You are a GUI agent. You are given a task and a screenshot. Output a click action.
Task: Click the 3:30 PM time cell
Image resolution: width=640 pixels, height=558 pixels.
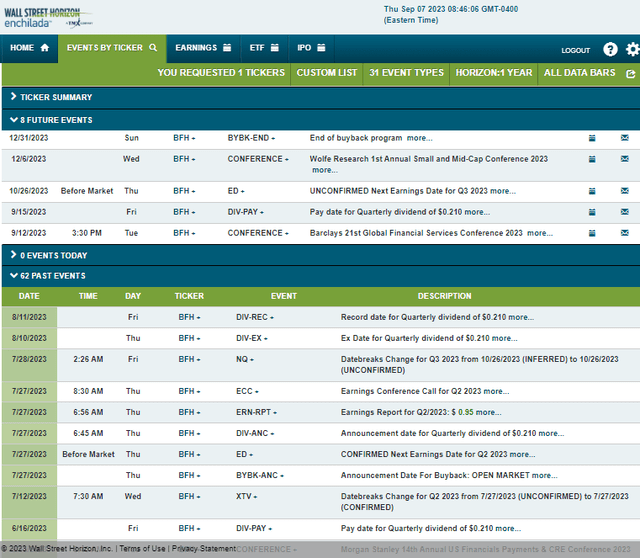[87, 233]
